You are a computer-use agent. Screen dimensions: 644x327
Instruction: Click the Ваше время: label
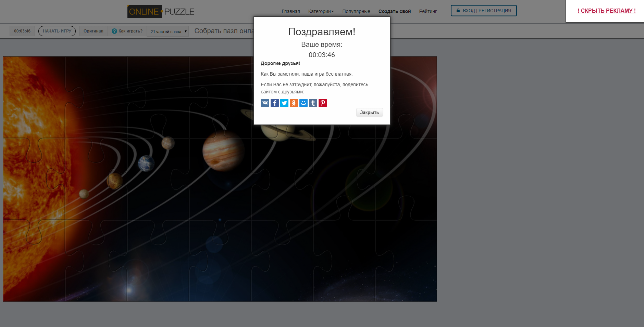pos(322,44)
